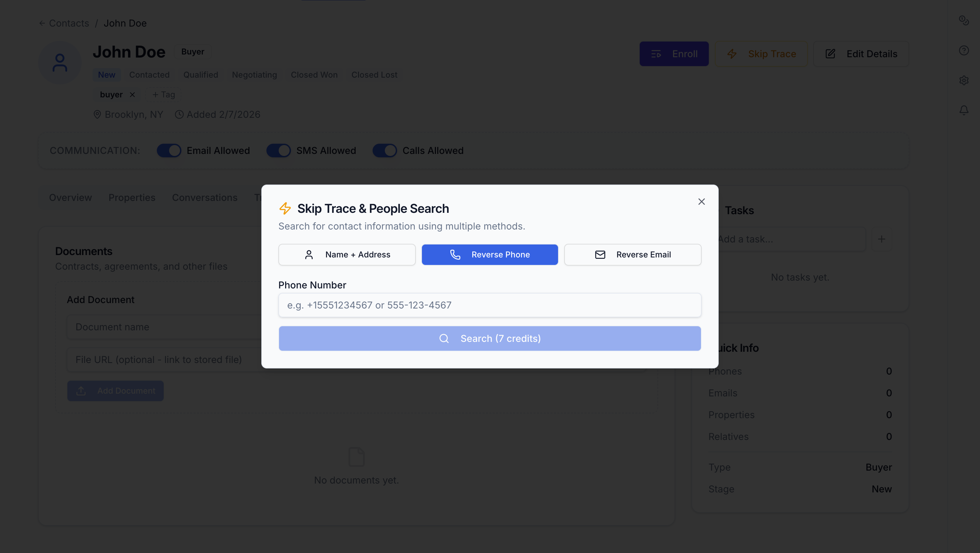Toggle the Email Allowed switch
This screenshot has height=553, width=980.
[169, 151]
